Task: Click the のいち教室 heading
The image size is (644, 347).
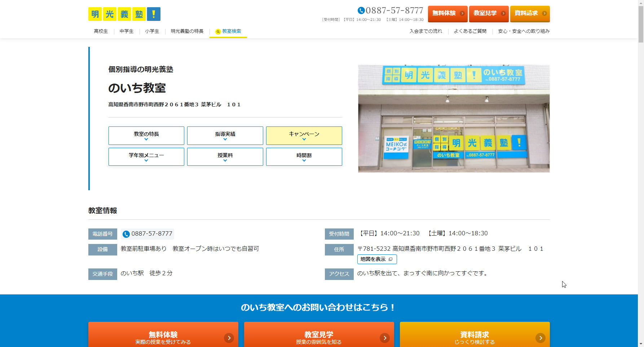Action: [x=137, y=88]
